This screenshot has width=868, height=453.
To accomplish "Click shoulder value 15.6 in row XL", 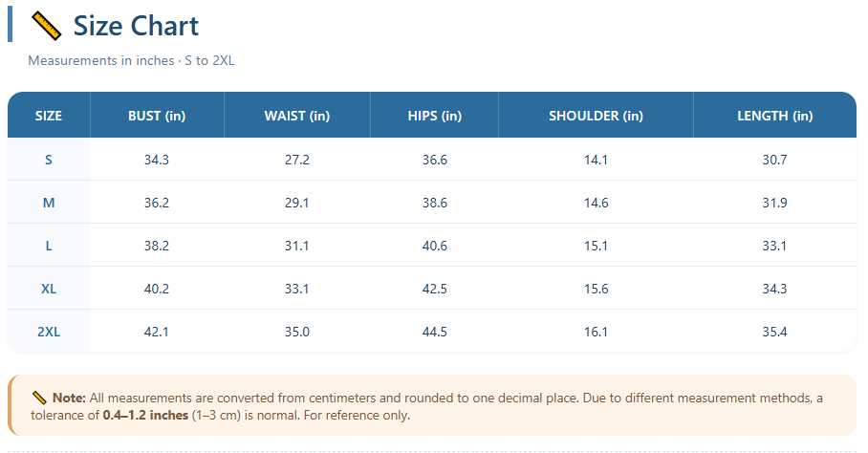I will [596, 289].
